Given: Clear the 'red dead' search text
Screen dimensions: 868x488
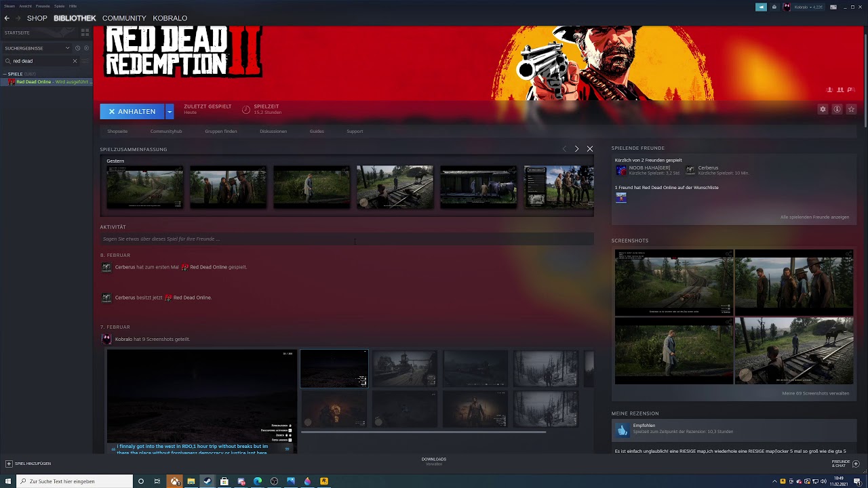Looking at the screenshot, I should [75, 61].
